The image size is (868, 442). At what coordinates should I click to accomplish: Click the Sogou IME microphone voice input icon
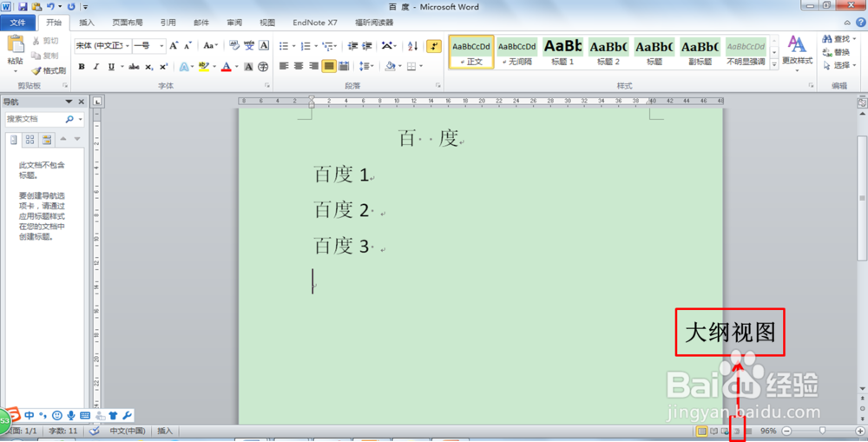[71, 415]
